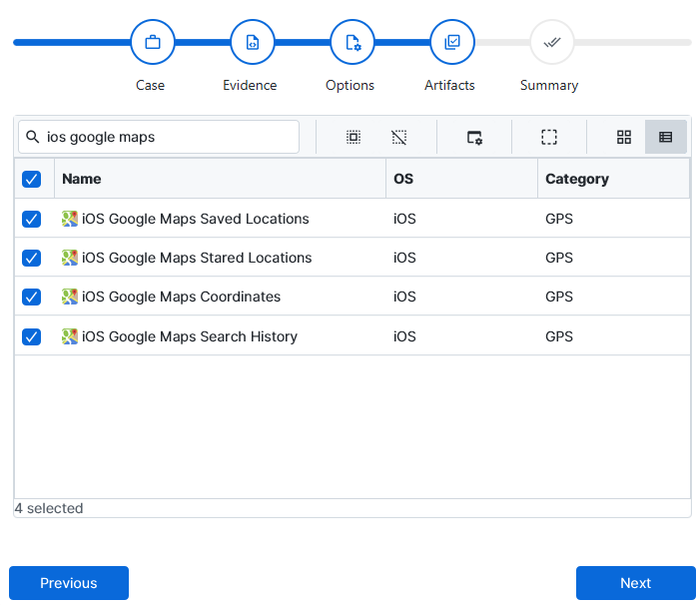Viewport: 700px width, 605px height.
Task: Click the Google Maps icon on Stared Locations
Action: (x=70, y=258)
